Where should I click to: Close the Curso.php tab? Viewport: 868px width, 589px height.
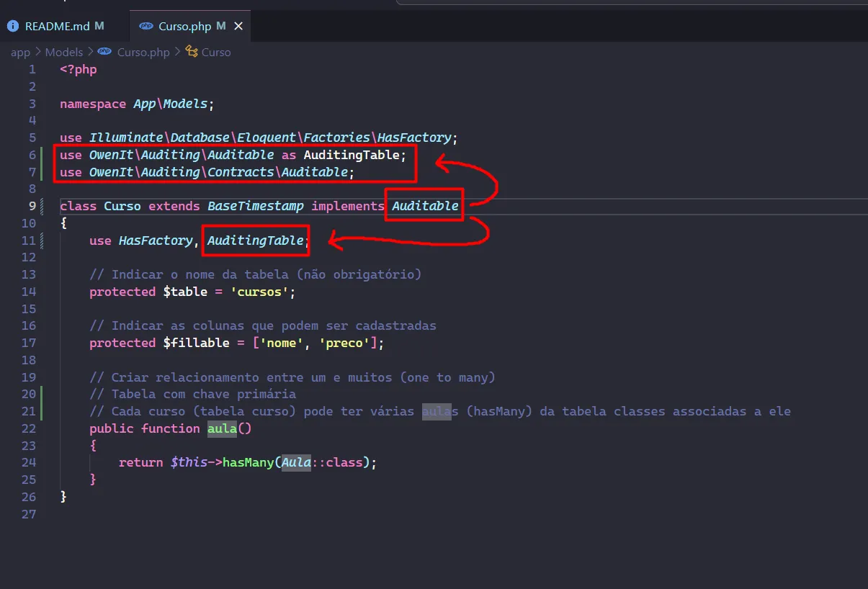tap(238, 26)
